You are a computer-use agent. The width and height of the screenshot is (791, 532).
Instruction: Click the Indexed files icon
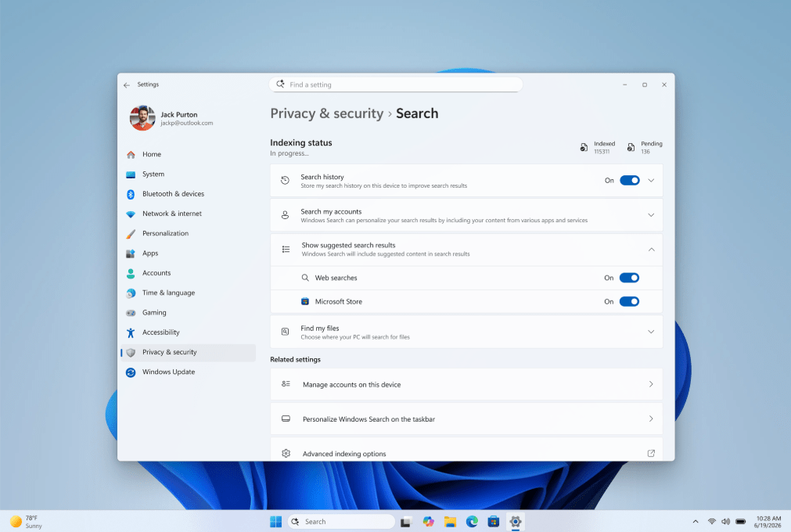coord(584,147)
